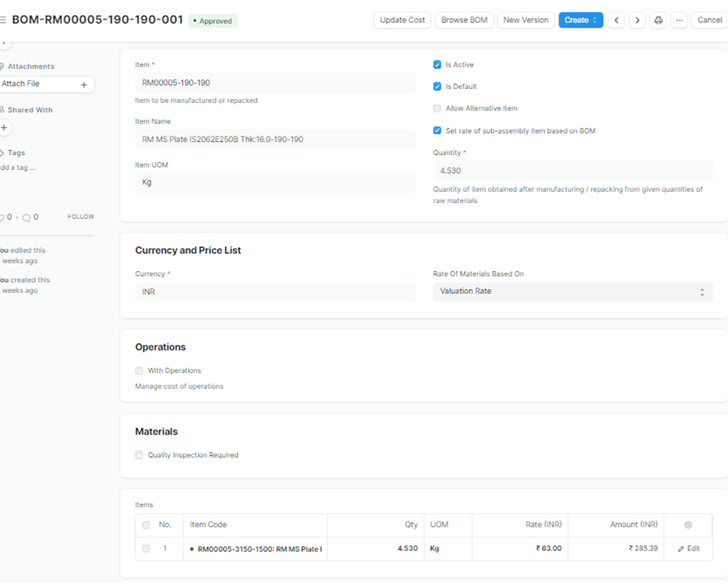
Task: Click the print icon in header
Action: (x=658, y=20)
